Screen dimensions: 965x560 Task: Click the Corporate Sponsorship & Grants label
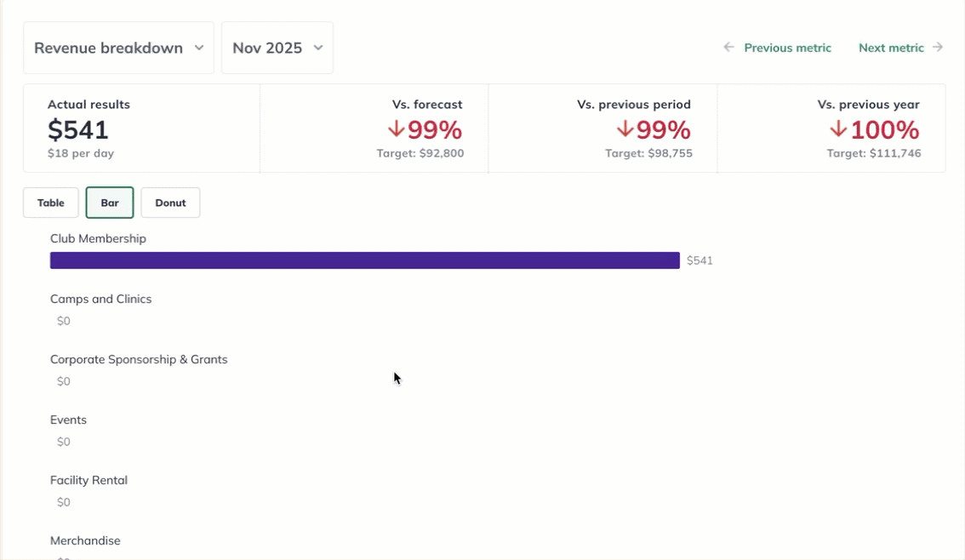pos(139,359)
